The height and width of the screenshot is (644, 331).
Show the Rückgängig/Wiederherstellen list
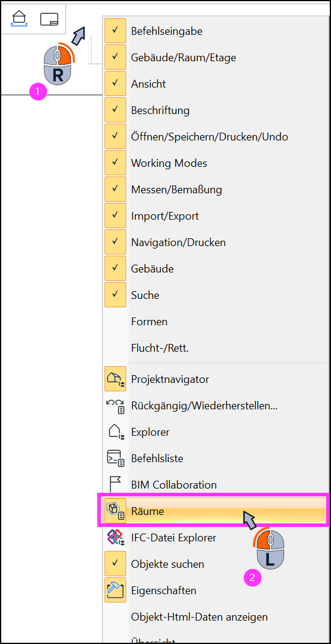[x=216, y=406]
